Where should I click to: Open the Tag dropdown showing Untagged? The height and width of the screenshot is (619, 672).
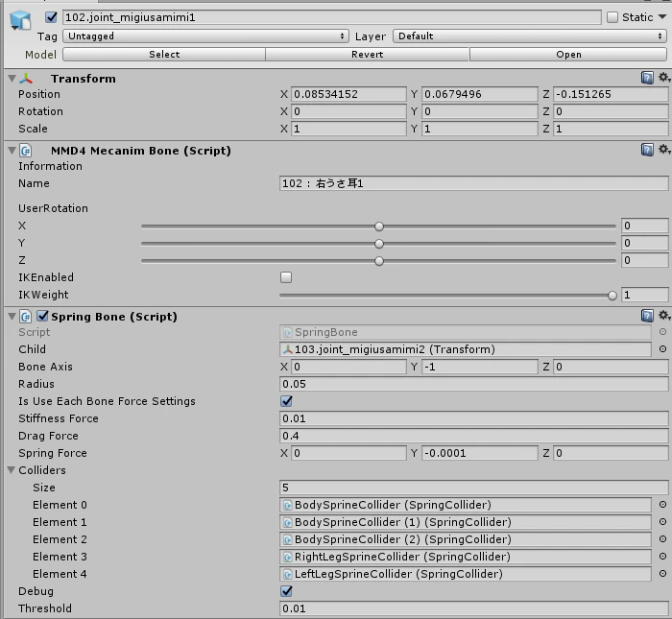click(x=205, y=36)
